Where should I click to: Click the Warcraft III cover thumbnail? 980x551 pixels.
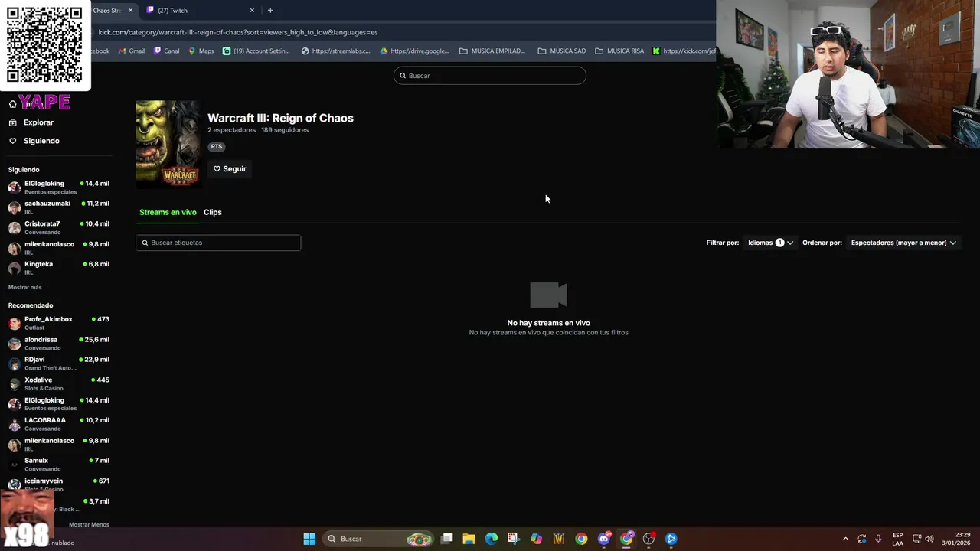coord(168,144)
